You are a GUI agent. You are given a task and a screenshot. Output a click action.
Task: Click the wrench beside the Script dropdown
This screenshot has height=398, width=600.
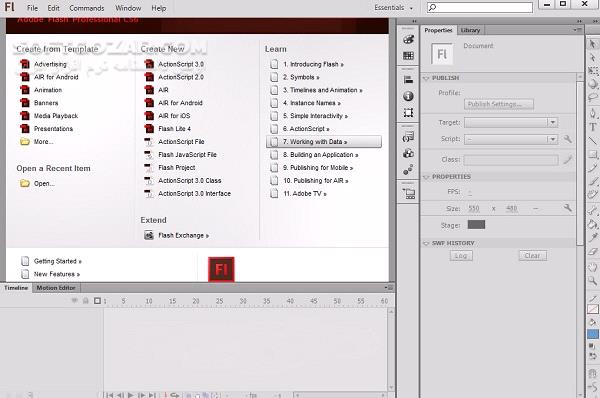[x=568, y=139]
